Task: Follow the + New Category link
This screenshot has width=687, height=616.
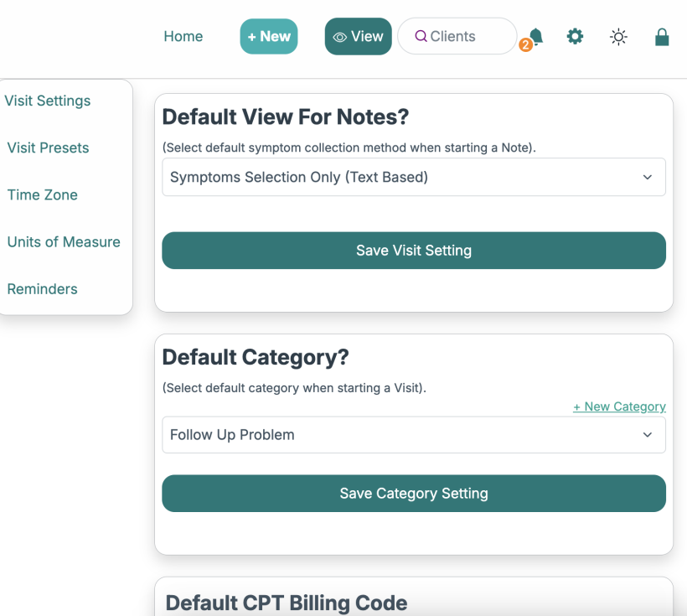Action: pyautogui.click(x=619, y=406)
